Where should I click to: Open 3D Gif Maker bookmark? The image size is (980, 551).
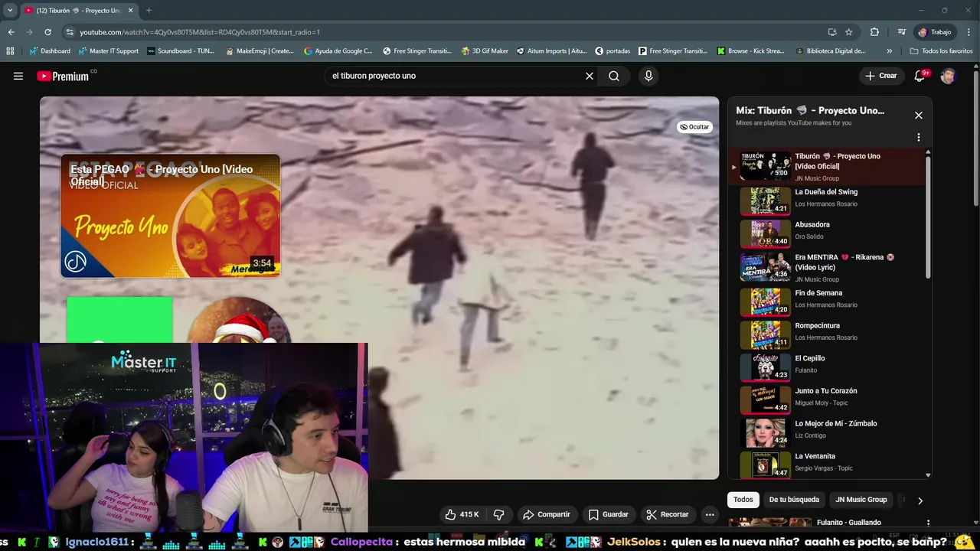point(485,51)
